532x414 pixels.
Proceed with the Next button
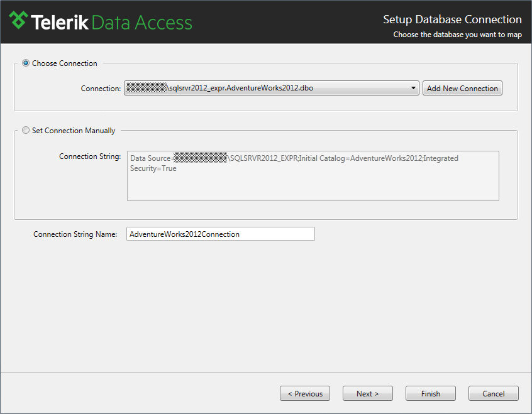point(368,393)
